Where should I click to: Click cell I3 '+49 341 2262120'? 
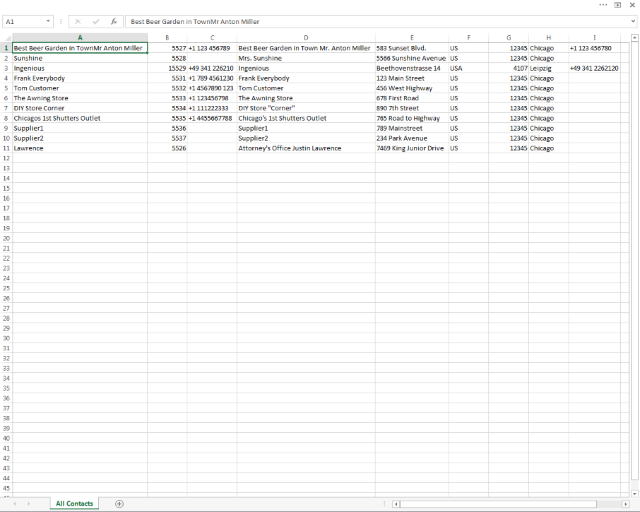(x=595, y=68)
